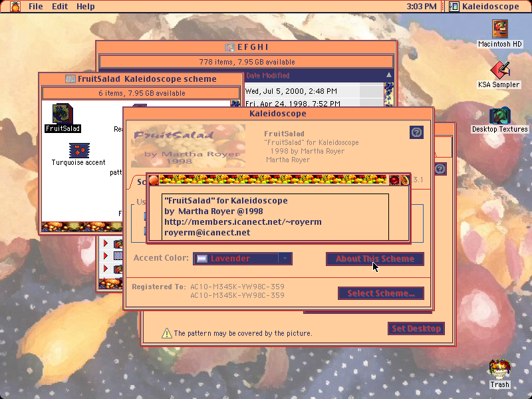Click the fruit-patterned horizontal scrollbar in FruitSalad window
Image resolution: width=532 pixels, height=399 pixels.
click(82, 226)
